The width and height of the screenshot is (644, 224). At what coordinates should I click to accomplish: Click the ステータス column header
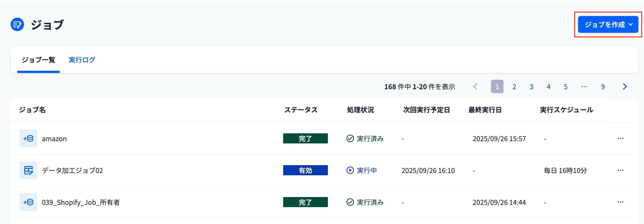[301, 110]
